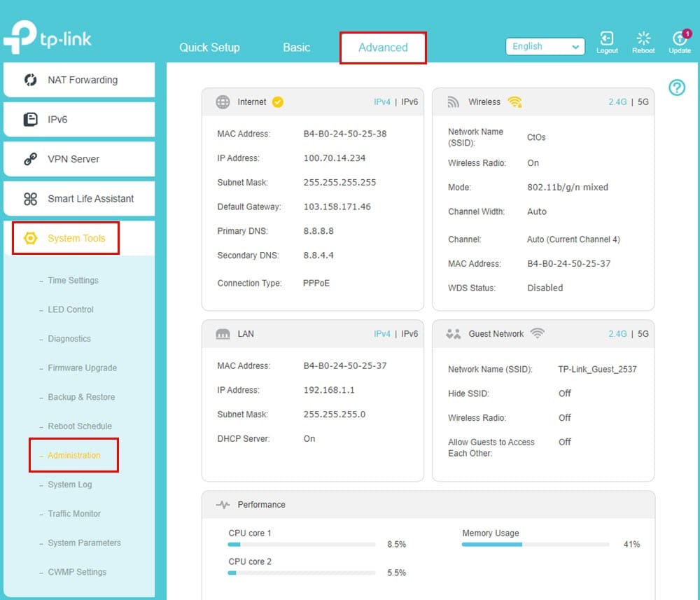Switch to the Quick Setup tab
This screenshot has width=700, height=600.
click(209, 48)
